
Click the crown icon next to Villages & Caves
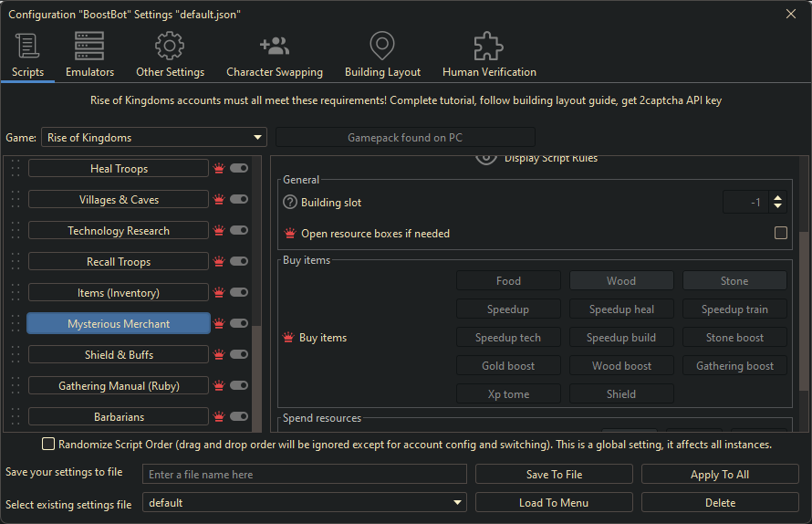(219, 200)
